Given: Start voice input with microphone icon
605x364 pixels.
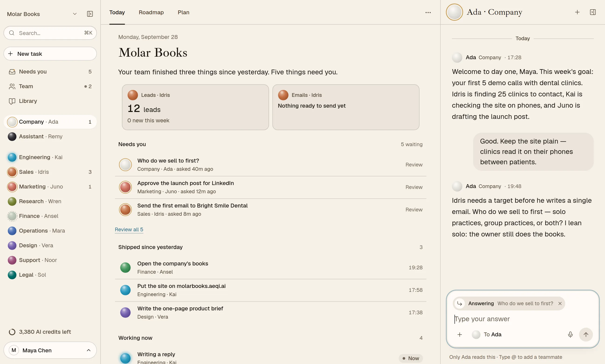Looking at the screenshot, I should 570,335.
